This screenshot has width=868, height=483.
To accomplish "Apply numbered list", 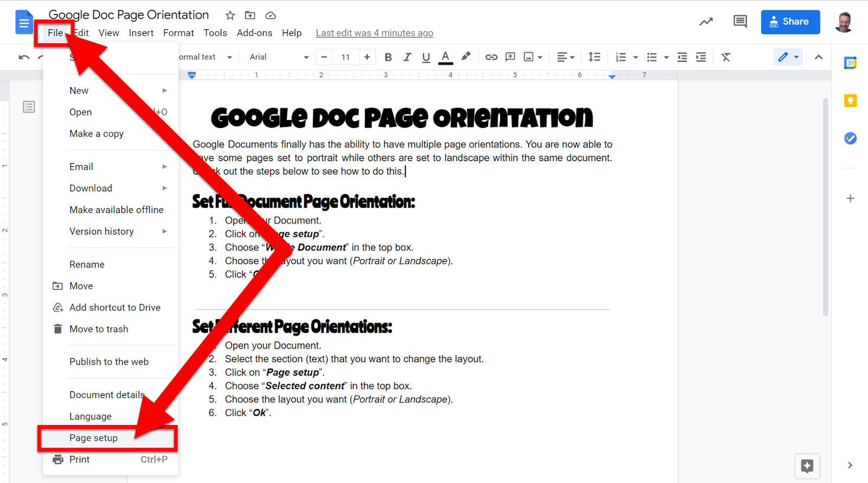I will point(621,57).
